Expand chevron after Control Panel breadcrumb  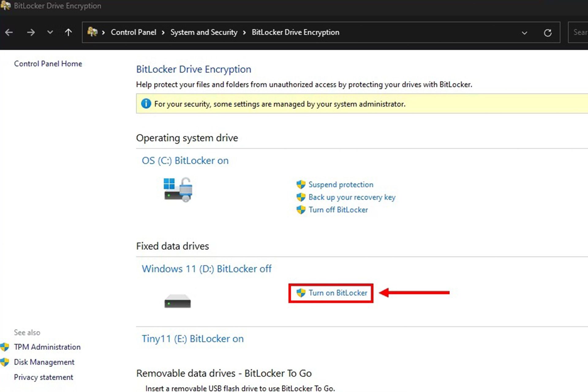[x=163, y=32]
